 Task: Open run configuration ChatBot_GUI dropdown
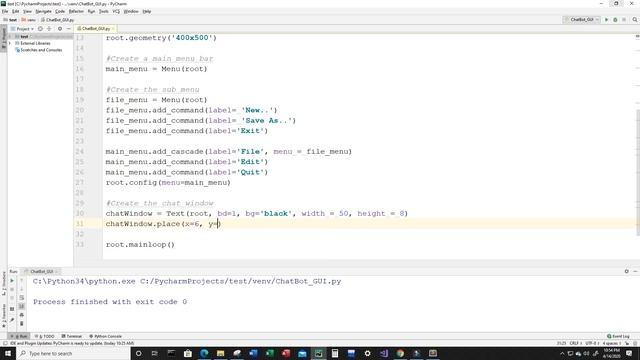[581, 20]
